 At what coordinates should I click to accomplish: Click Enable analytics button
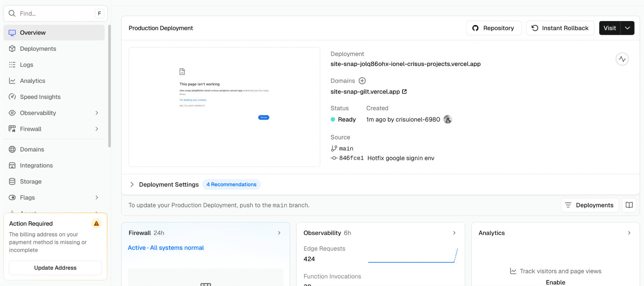pyautogui.click(x=556, y=282)
